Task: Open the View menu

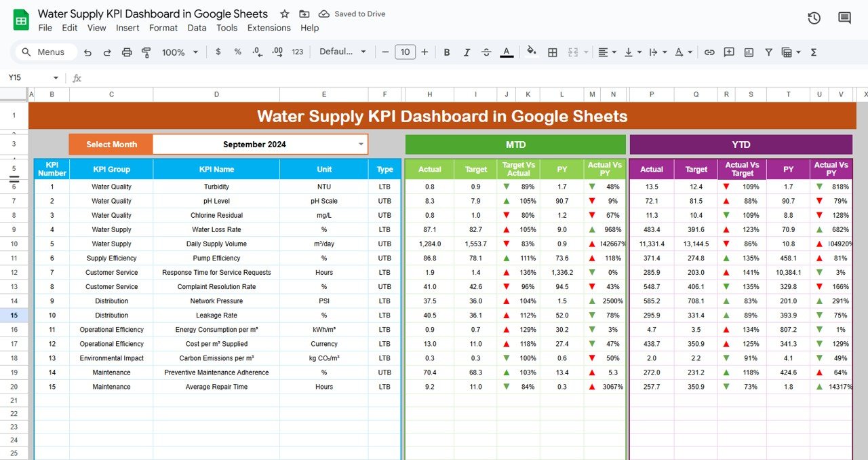Action: pos(97,28)
